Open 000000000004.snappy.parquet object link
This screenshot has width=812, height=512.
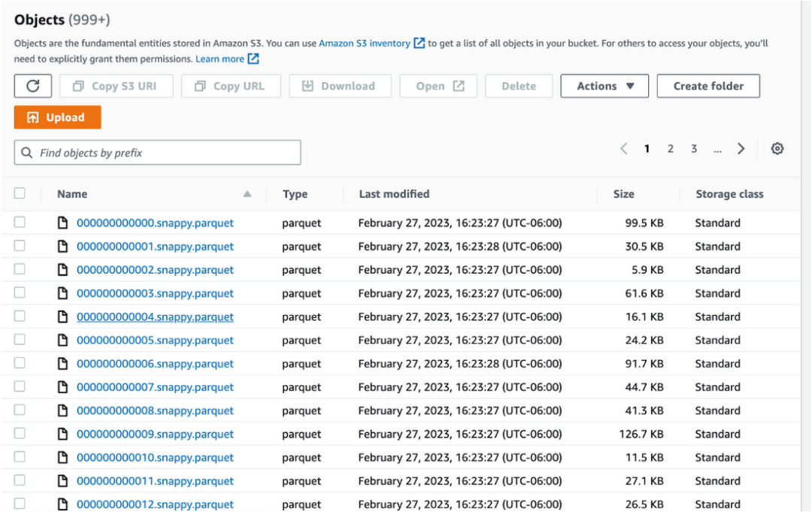(x=155, y=317)
